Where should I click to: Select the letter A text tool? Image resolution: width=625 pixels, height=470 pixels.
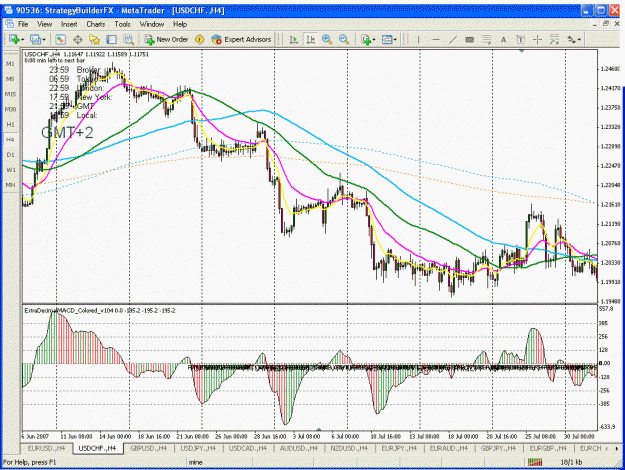(x=503, y=39)
